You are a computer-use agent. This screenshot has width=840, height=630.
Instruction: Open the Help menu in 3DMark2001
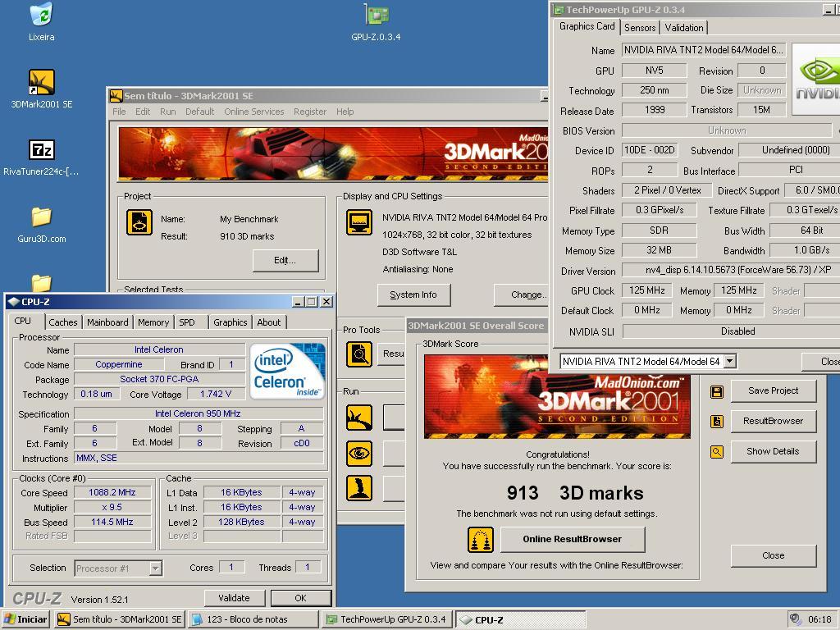point(345,112)
